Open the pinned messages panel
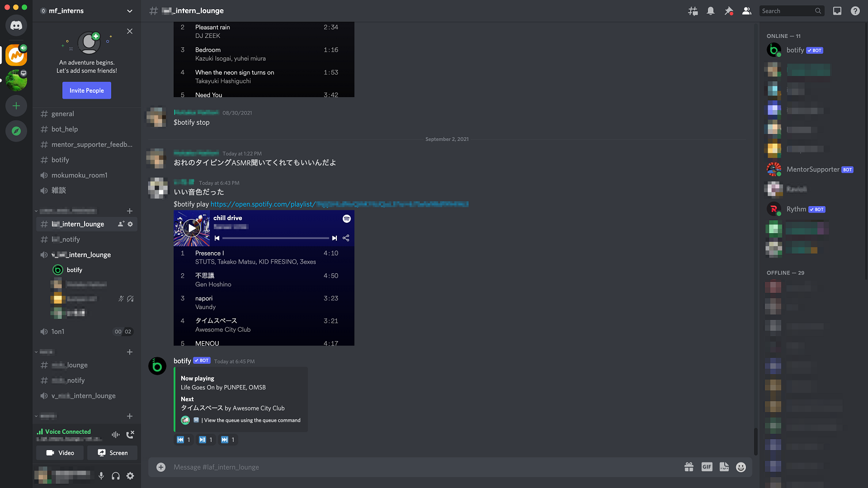The height and width of the screenshot is (488, 868). point(729,10)
